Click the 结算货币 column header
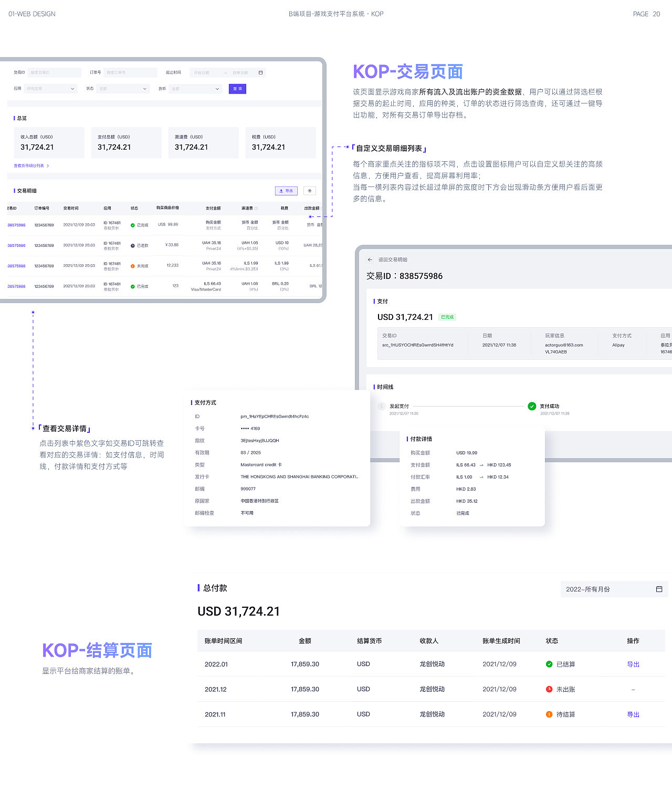The height and width of the screenshot is (790, 672). pyautogui.click(x=370, y=641)
